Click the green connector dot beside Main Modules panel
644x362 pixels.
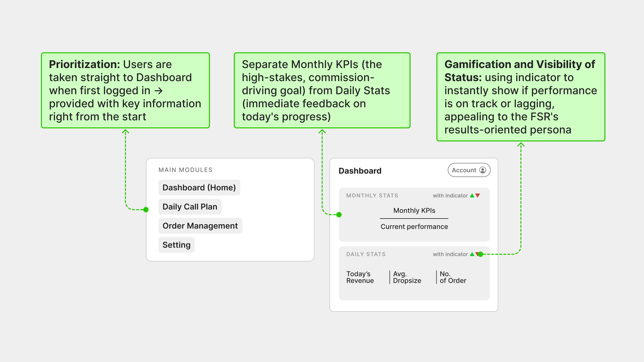coord(146,210)
